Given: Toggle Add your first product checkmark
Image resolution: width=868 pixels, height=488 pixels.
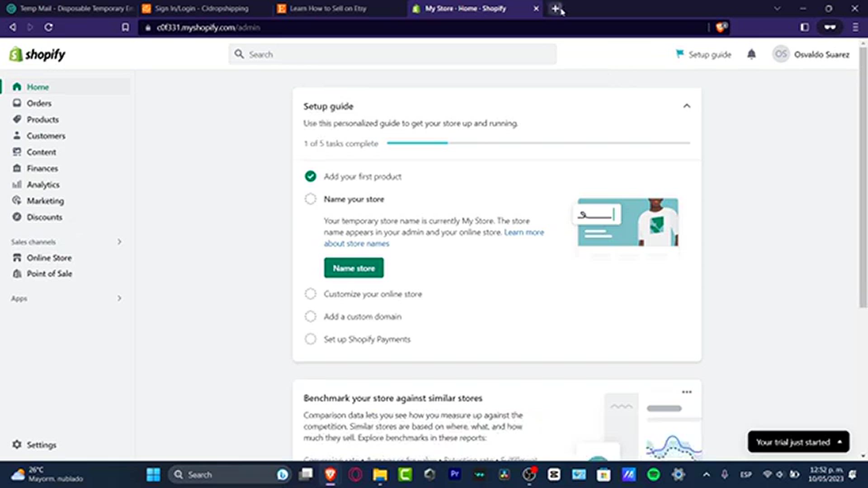Looking at the screenshot, I should (x=311, y=176).
